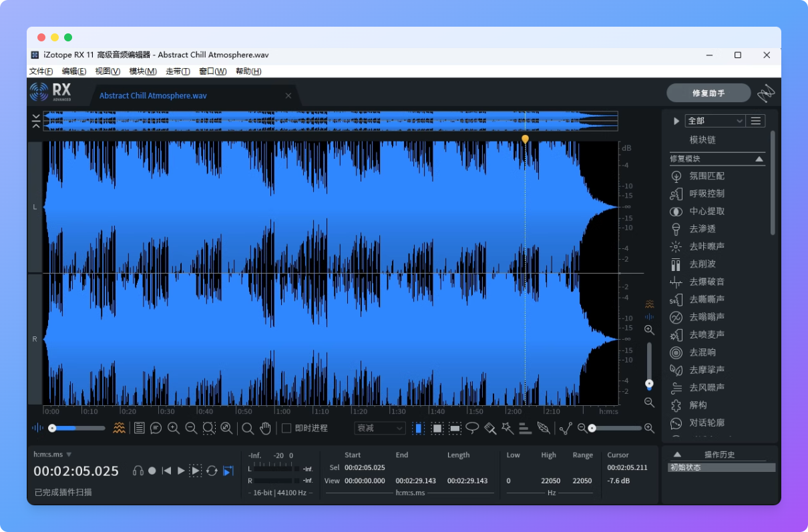Open the 去摩挲声 module
This screenshot has height=532, width=808.
(x=718, y=370)
